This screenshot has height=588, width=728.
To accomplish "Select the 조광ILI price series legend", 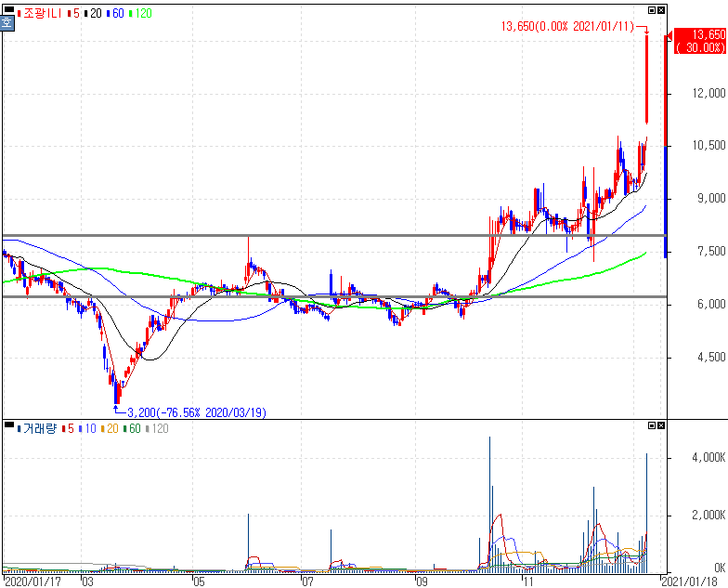I will (39, 13).
